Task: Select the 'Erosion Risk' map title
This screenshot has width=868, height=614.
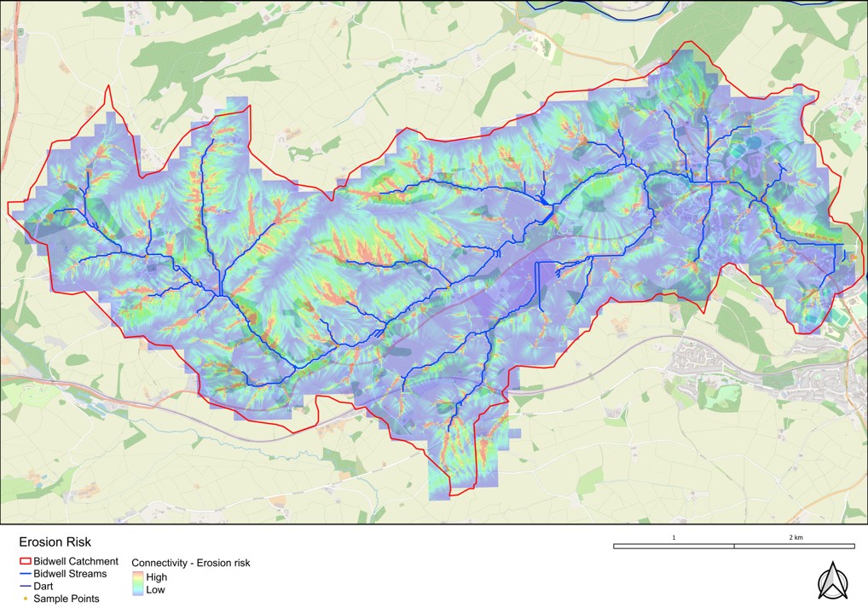Action: tap(55, 542)
